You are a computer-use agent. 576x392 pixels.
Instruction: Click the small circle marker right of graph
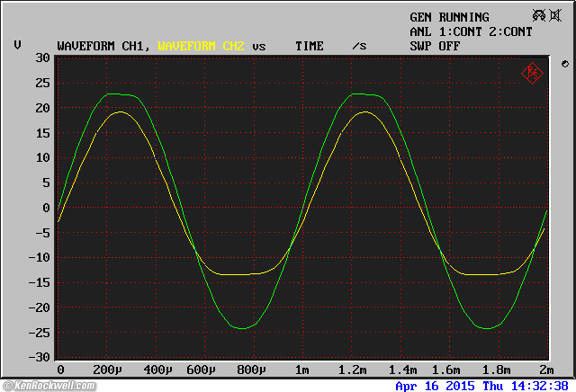(563, 64)
